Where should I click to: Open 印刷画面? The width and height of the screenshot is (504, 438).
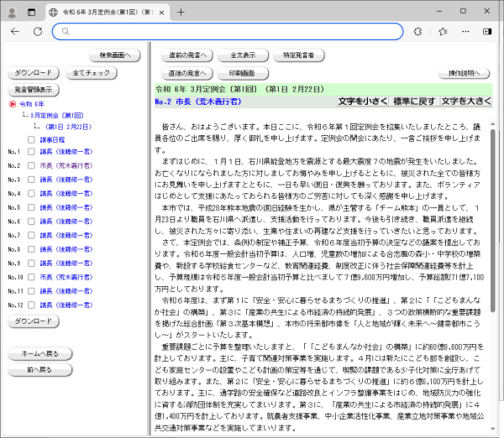pos(243,73)
